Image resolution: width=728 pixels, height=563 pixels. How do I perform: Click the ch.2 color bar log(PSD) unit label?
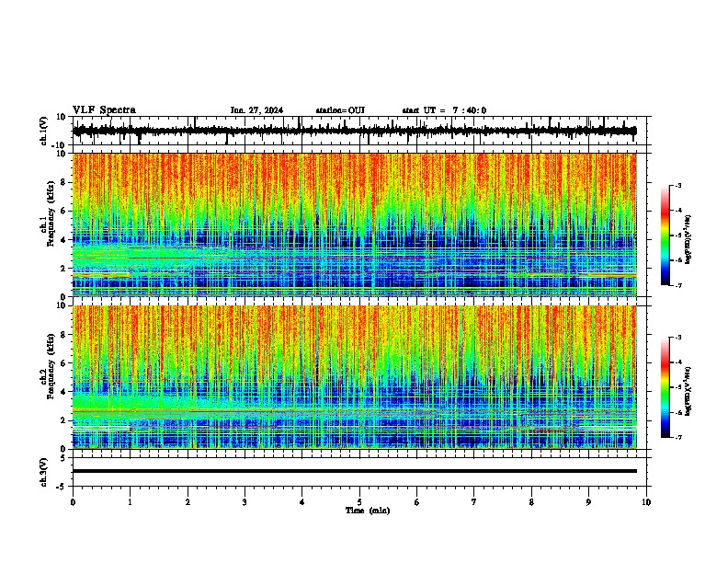point(688,392)
